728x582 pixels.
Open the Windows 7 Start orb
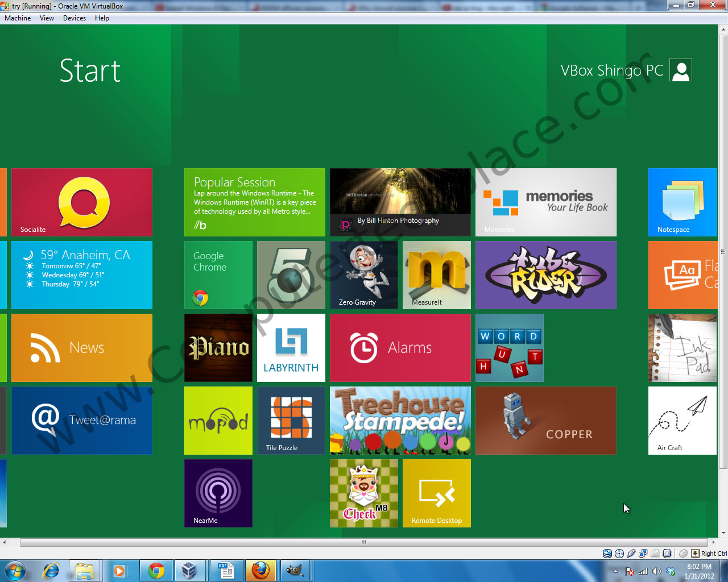[x=16, y=571]
